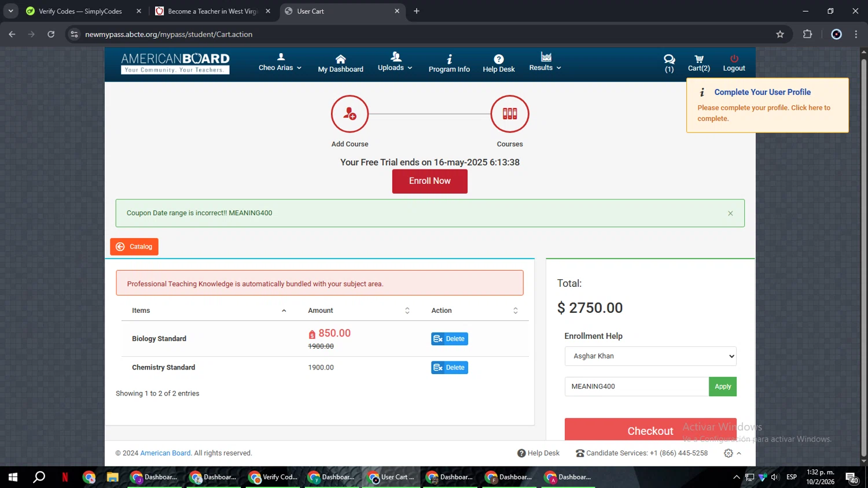Open Help Desk from the navbar
The image size is (868, 488).
point(499,64)
